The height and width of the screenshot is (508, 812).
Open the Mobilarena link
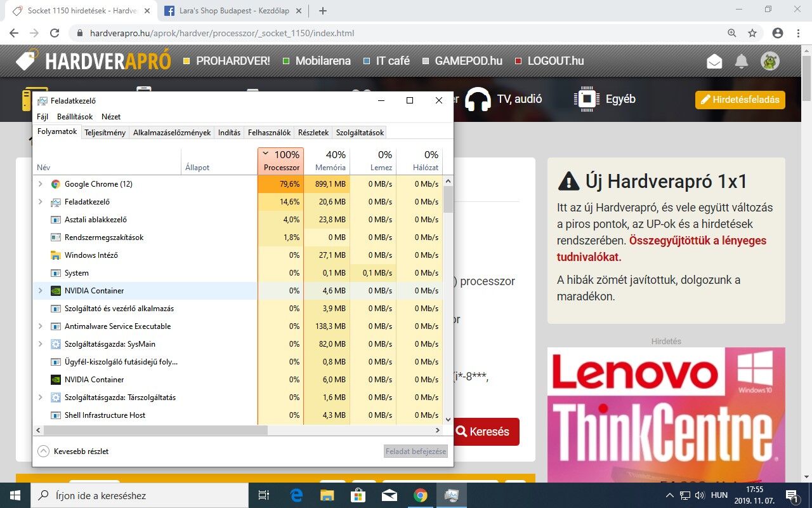pyautogui.click(x=317, y=61)
